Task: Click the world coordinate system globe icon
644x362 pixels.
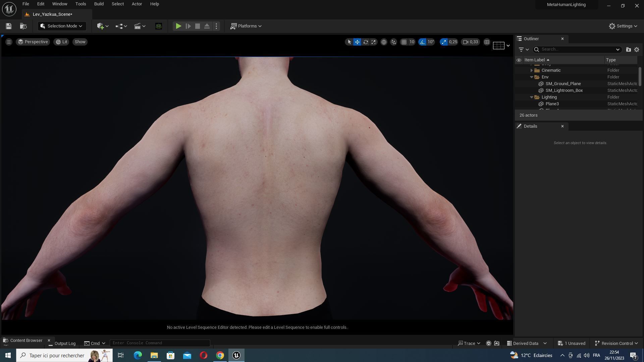Action: click(x=384, y=42)
